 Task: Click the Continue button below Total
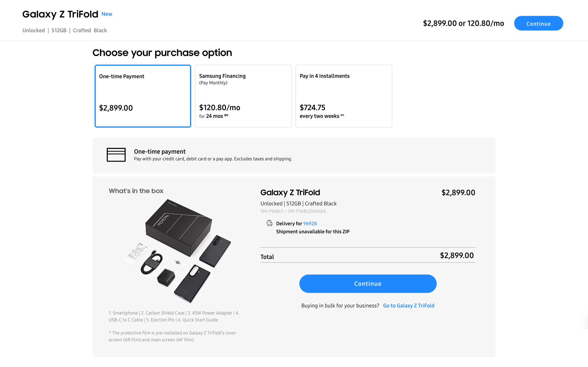coord(368,284)
